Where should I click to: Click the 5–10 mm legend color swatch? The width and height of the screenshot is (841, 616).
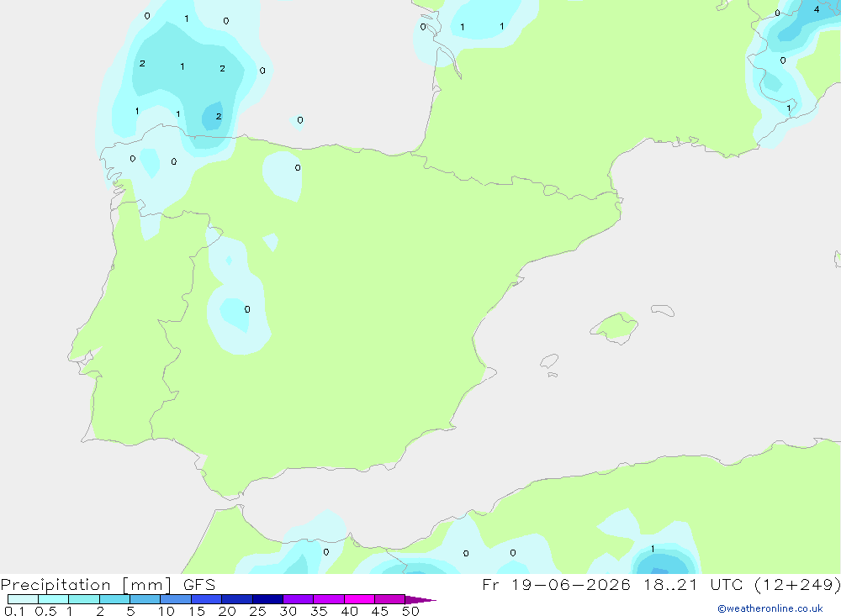tap(145, 599)
